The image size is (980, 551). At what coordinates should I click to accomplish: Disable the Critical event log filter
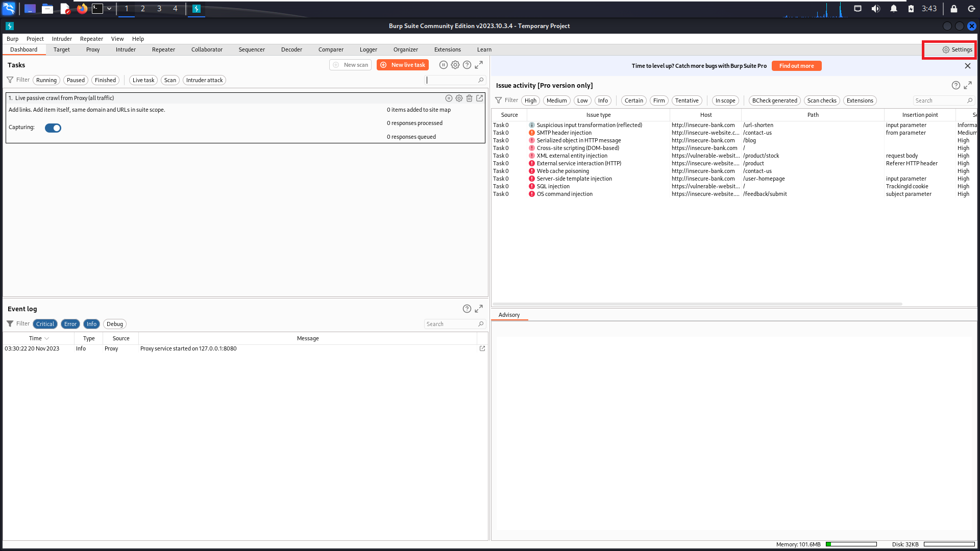[45, 324]
